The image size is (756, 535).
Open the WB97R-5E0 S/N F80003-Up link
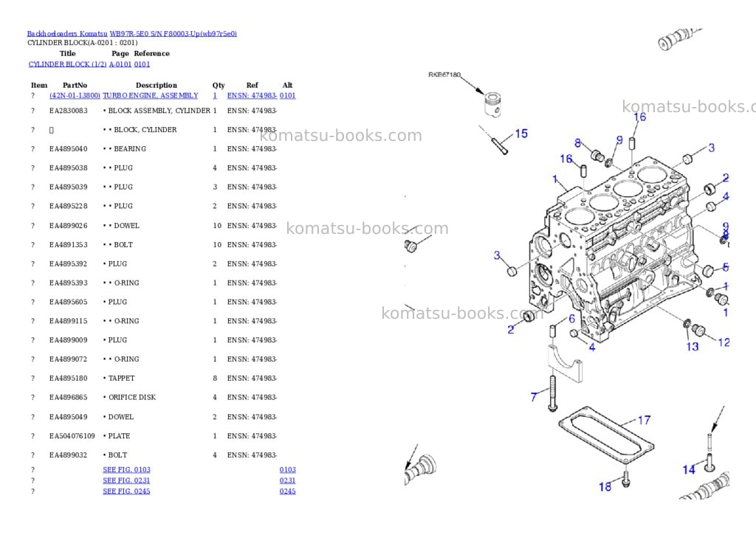tap(173, 33)
